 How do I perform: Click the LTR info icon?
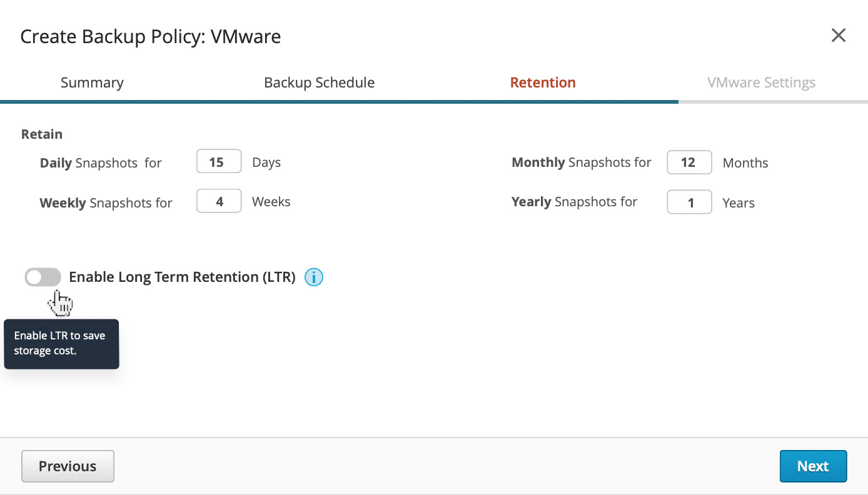[x=313, y=277]
